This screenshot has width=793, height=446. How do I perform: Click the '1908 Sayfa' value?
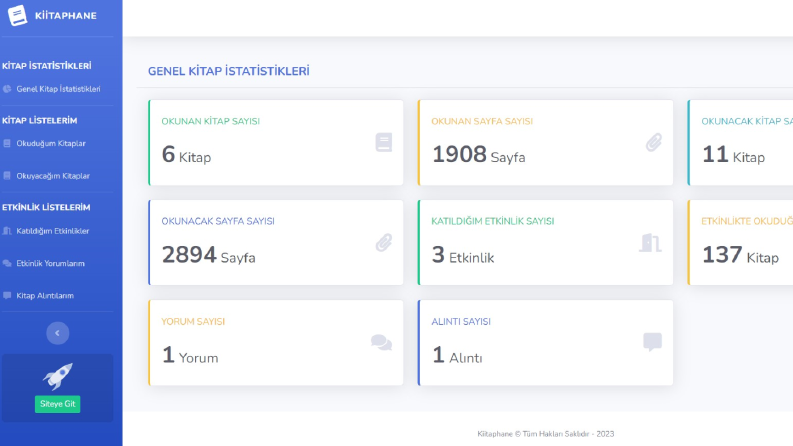pos(478,155)
